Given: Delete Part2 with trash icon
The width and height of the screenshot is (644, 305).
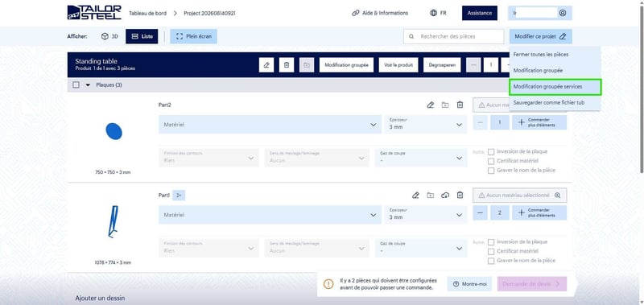Looking at the screenshot, I should pyautogui.click(x=460, y=105).
